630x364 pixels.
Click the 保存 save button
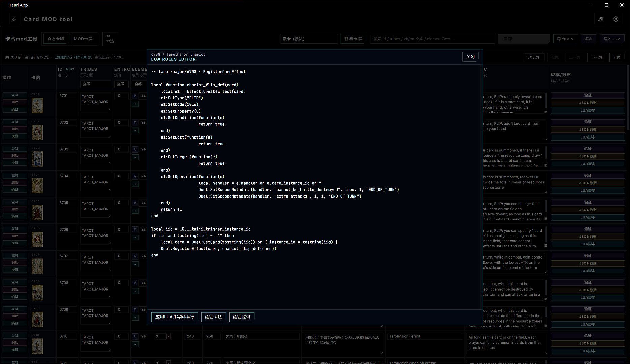[524, 39]
